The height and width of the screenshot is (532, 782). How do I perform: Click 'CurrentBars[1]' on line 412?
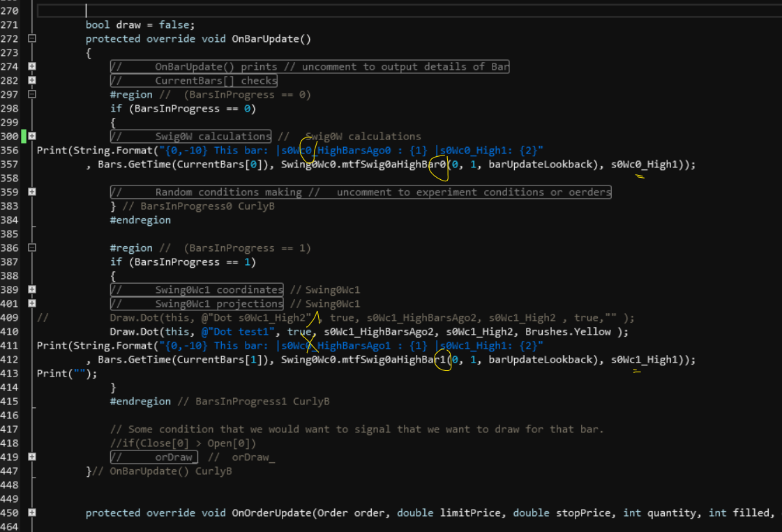coord(220,360)
